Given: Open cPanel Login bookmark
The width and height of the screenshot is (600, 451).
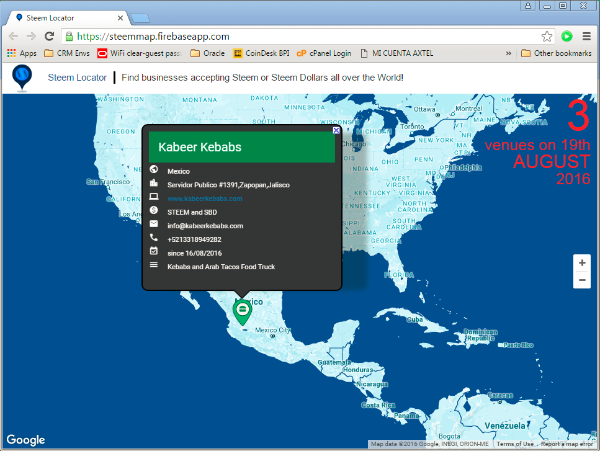Looking at the screenshot, I should coord(324,53).
